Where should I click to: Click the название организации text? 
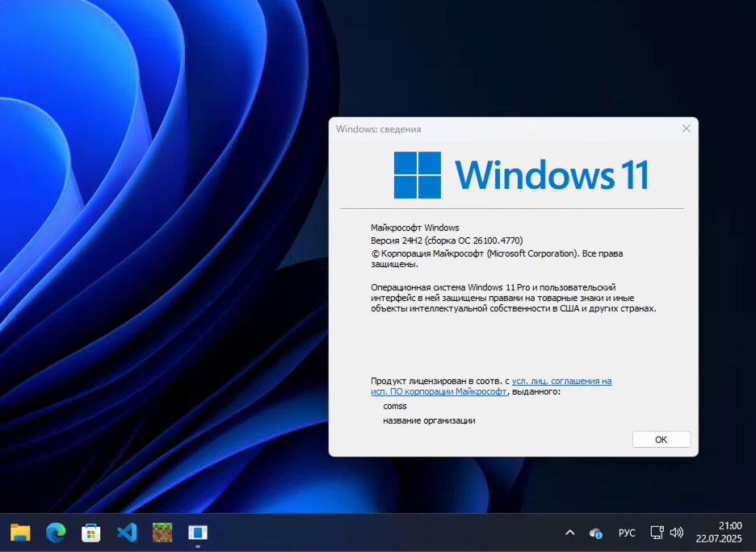tap(429, 420)
